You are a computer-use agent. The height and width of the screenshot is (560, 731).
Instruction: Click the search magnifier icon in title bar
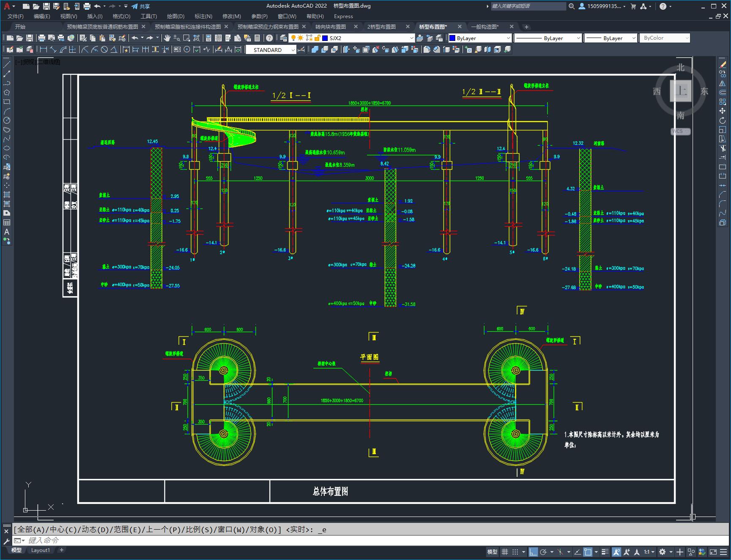click(572, 6)
